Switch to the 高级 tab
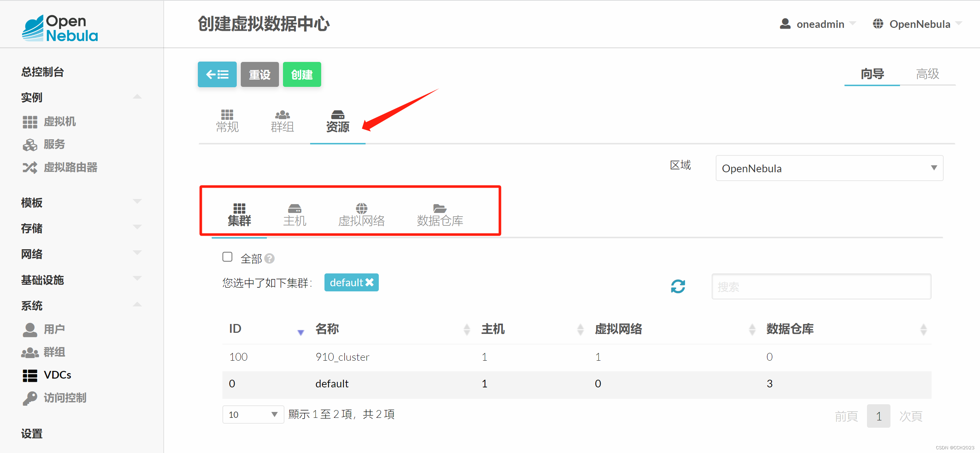Screen dimensions: 980x453 927,74
